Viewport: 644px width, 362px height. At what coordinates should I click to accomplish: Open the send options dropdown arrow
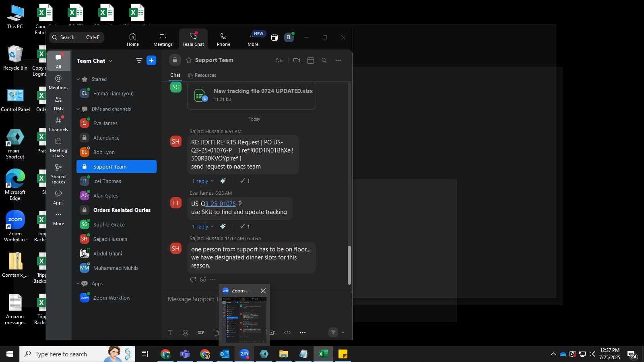(x=343, y=332)
